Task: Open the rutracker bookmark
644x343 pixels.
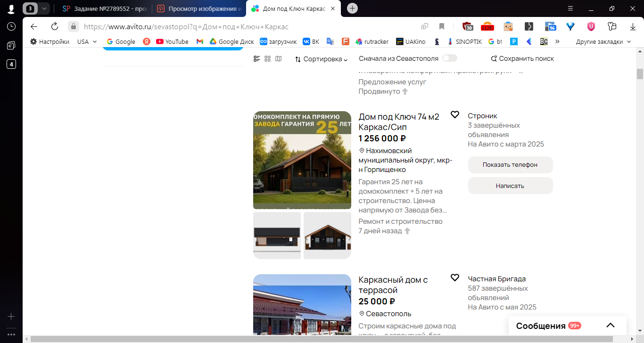Action: tap(372, 41)
